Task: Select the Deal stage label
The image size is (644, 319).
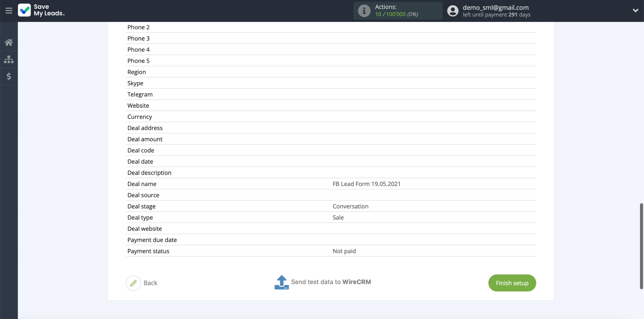Action: pos(142,207)
